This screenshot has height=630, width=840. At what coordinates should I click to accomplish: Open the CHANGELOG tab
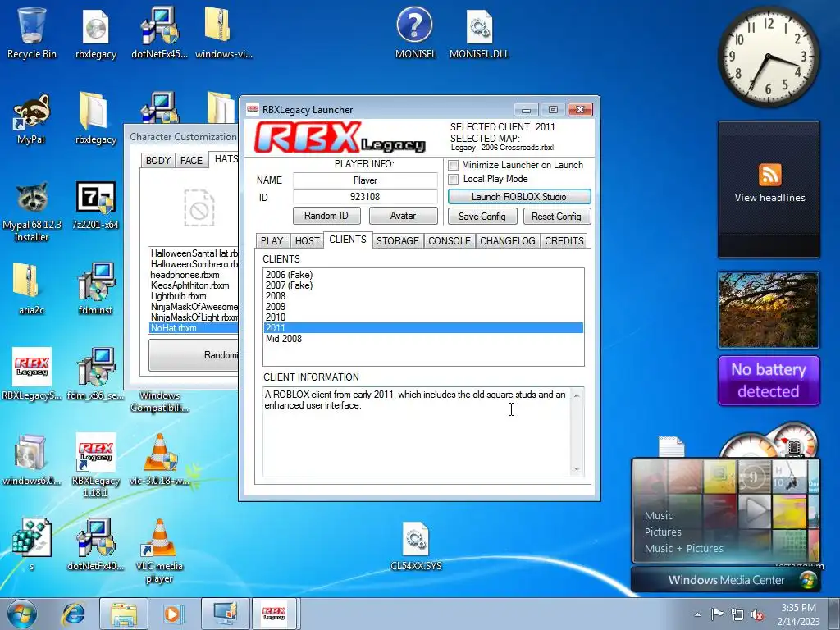pos(507,241)
